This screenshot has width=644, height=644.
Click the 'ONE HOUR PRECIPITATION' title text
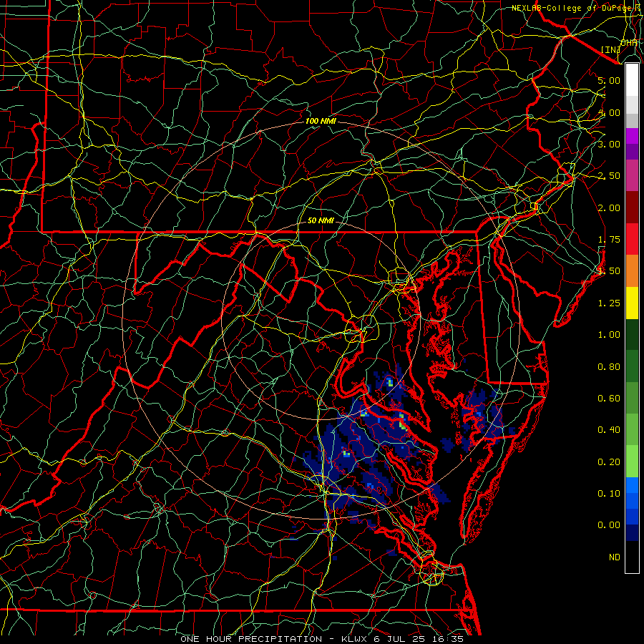[251, 639]
